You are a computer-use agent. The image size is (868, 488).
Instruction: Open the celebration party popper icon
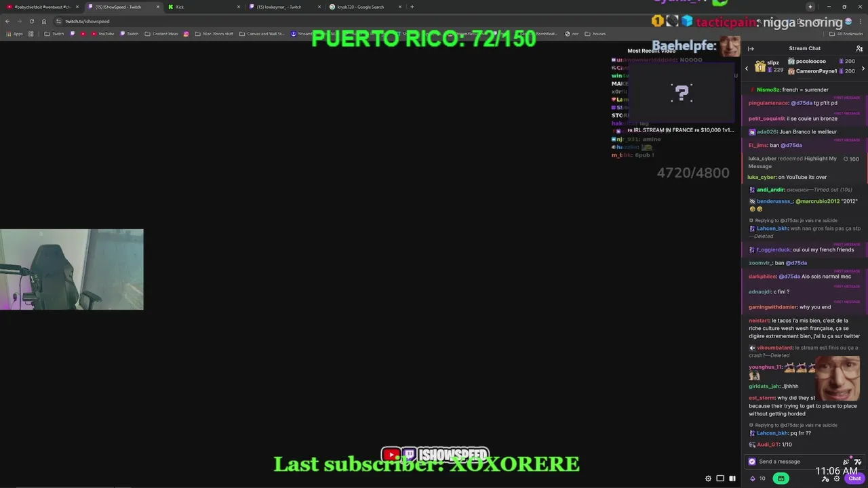pyautogui.click(x=846, y=462)
